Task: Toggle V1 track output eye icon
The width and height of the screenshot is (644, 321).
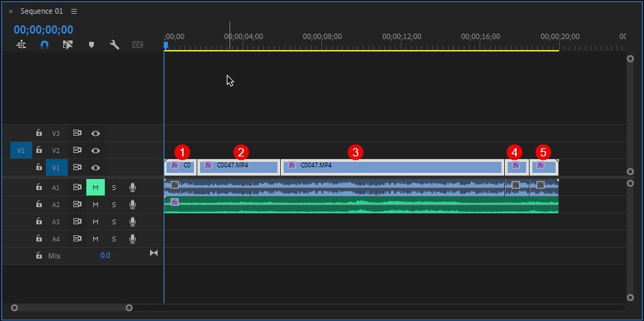Action: click(x=96, y=167)
